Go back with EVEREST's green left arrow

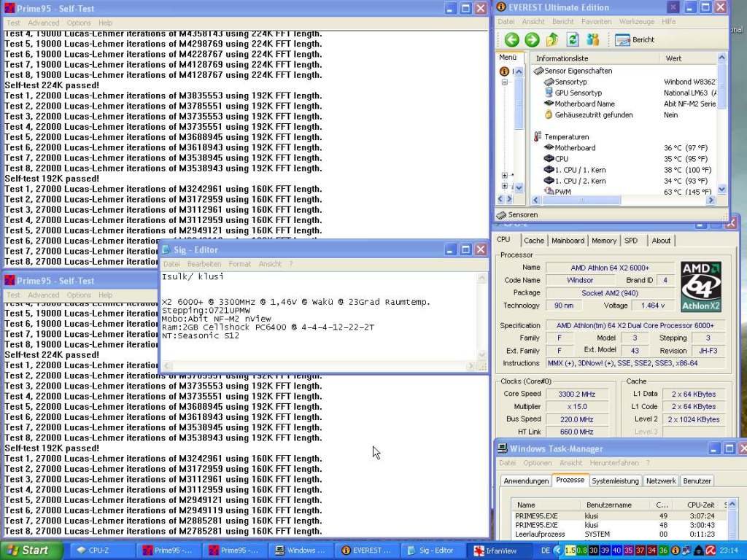(511, 40)
